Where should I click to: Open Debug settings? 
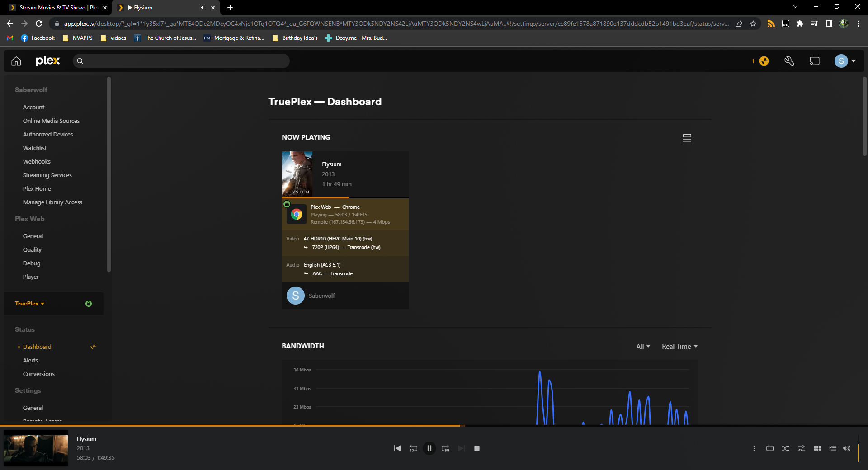[x=32, y=263]
